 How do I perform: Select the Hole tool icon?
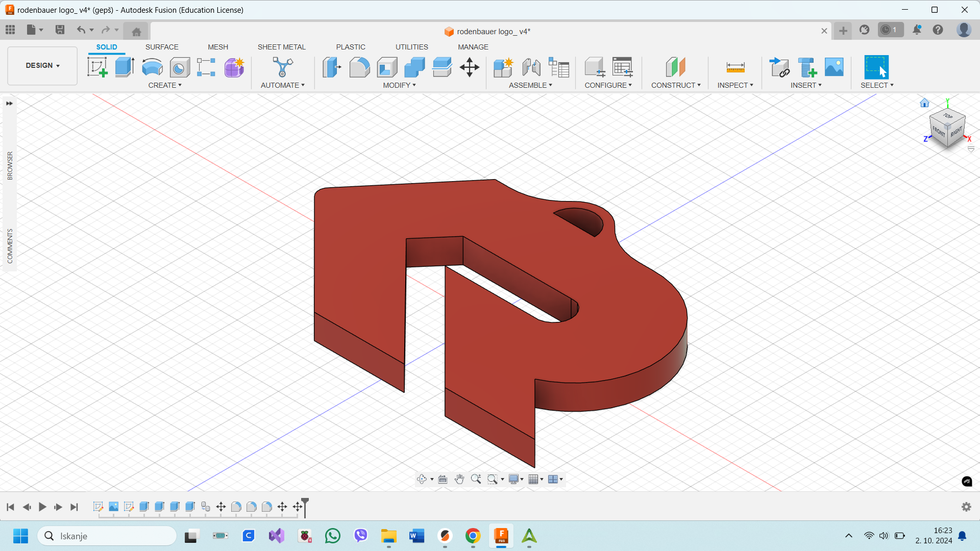(180, 67)
